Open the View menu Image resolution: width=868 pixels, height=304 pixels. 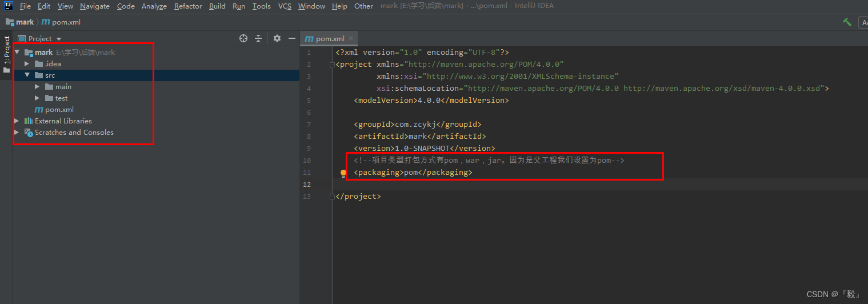tap(65, 6)
